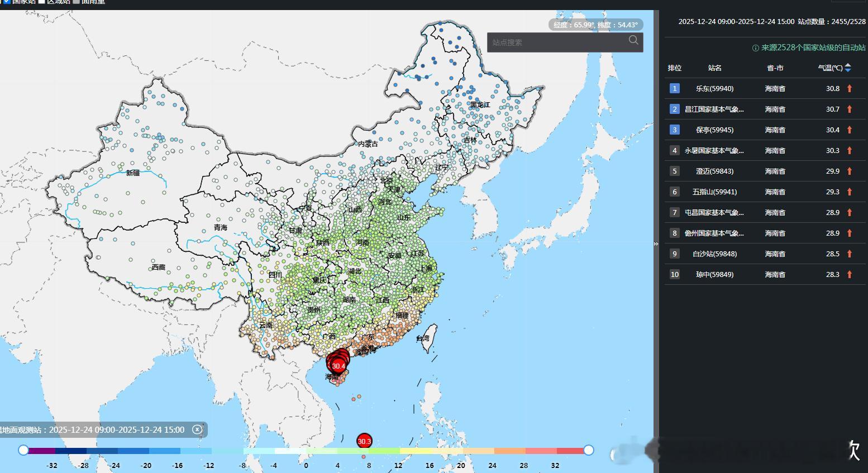868x473 pixels.
Task: Click the descending sort arrow on 气温(℃) column
Action: [848, 70]
